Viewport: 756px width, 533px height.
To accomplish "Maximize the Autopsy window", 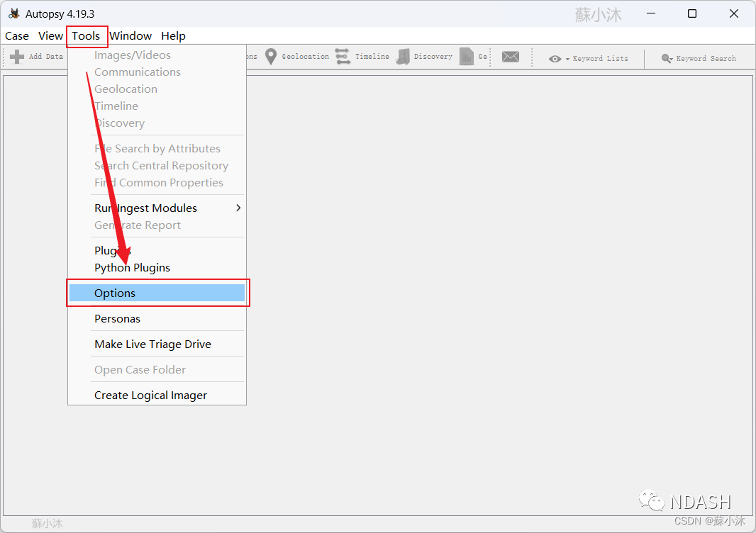I will coord(692,13).
